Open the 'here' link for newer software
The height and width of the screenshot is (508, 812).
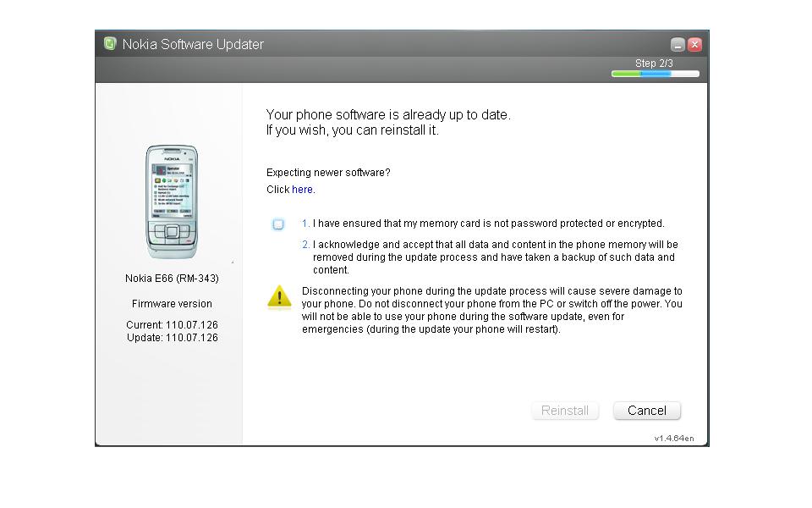pyautogui.click(x=303, y=189)
